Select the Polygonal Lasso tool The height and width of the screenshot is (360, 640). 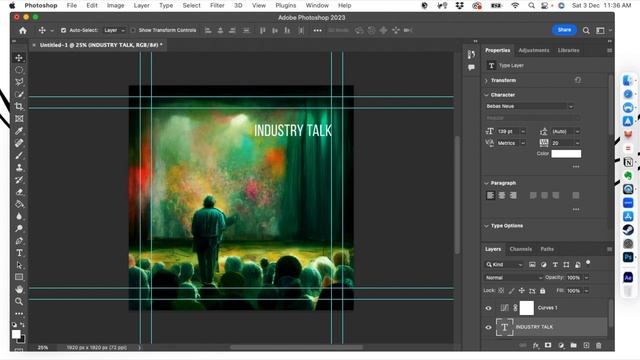point(19,82)
